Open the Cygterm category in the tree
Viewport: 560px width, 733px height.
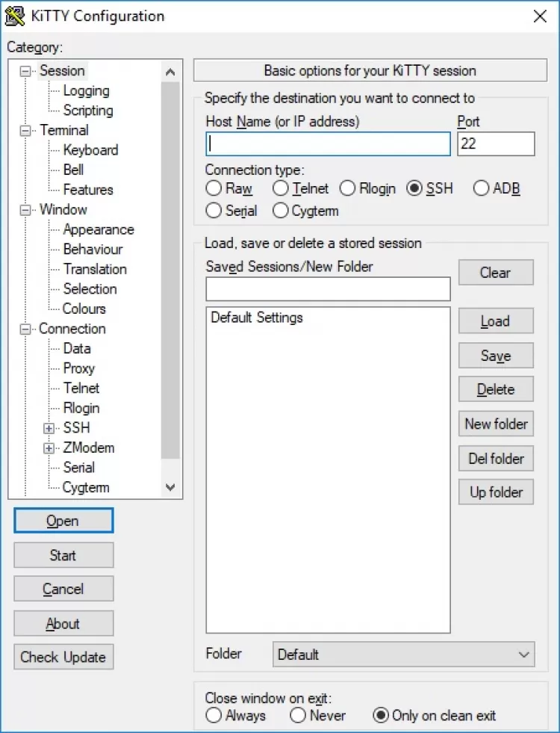(x=85, y=488)
